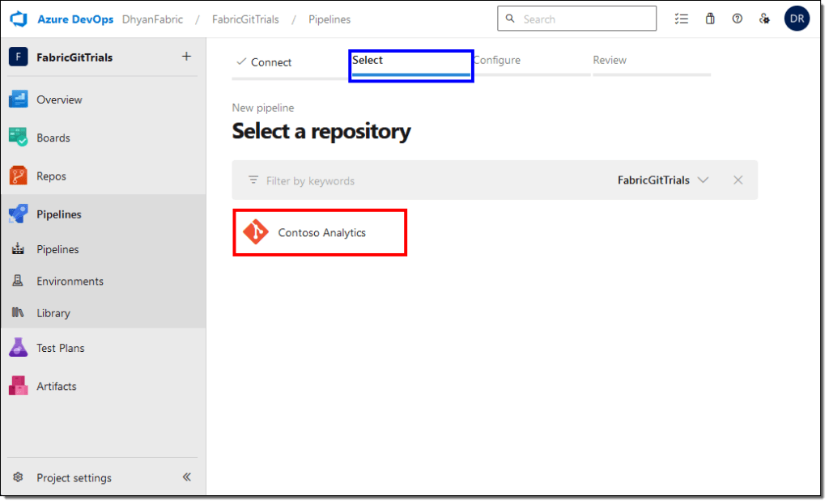Open the DR user profile avatar
Screen dimensions: 829x504
(x=797, y=19)
